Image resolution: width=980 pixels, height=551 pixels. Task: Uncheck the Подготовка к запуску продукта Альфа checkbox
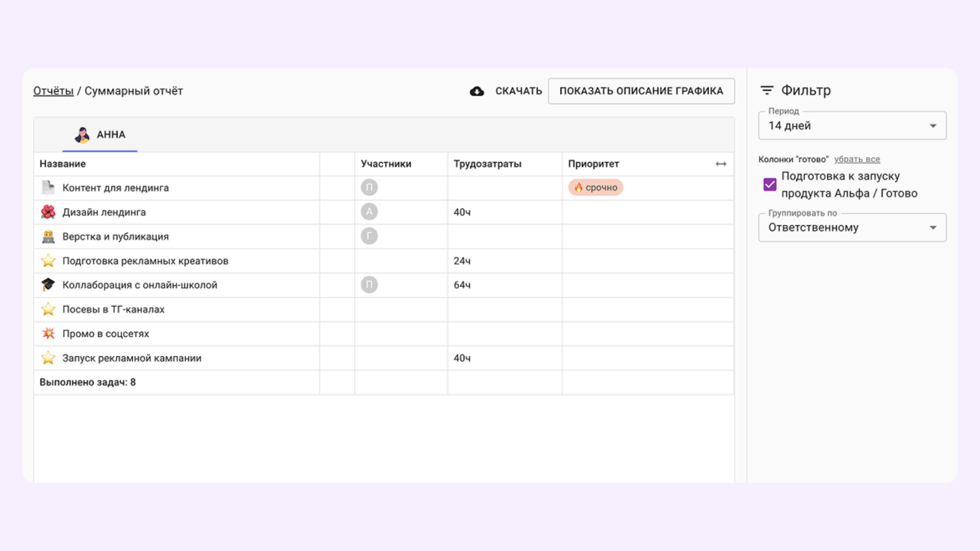770,184
